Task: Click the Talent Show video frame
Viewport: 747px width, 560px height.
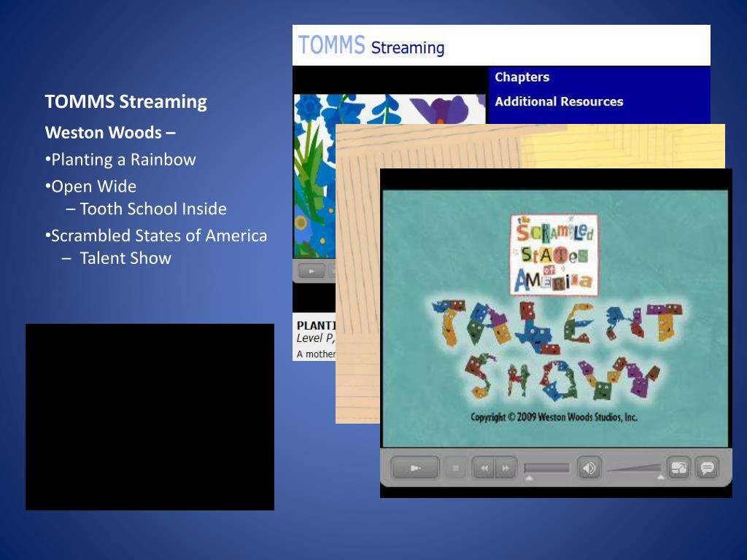Action: tap(555, 319)
